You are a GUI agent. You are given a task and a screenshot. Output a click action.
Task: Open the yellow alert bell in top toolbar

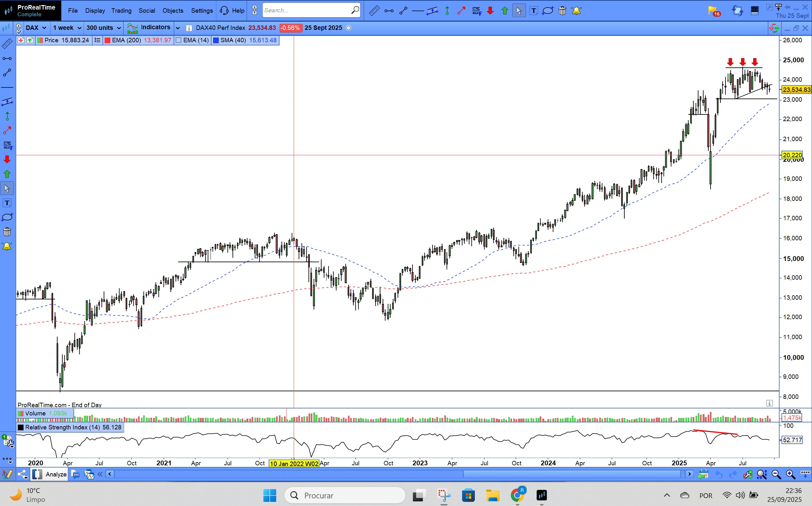click(x=576, y=11)
